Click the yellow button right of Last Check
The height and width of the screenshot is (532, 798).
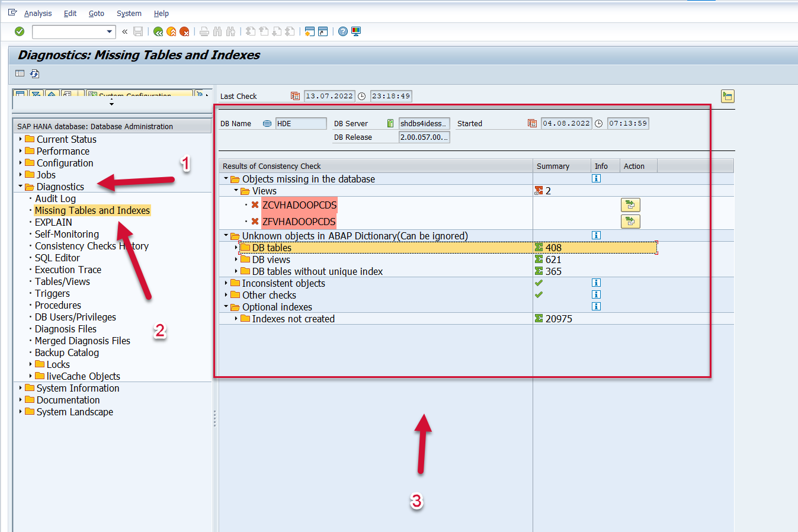click(728, 96)
